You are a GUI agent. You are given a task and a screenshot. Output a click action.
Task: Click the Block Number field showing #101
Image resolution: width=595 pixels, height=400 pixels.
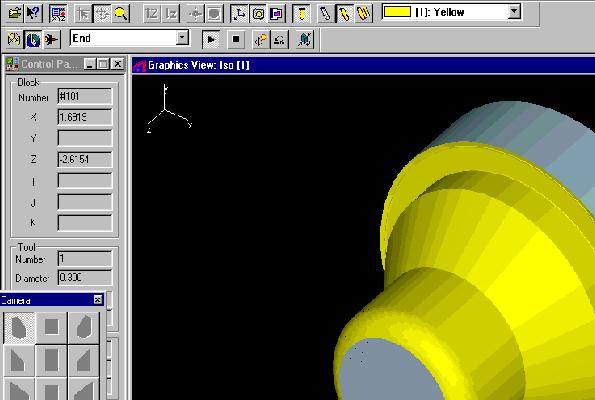tap(85, 96)
